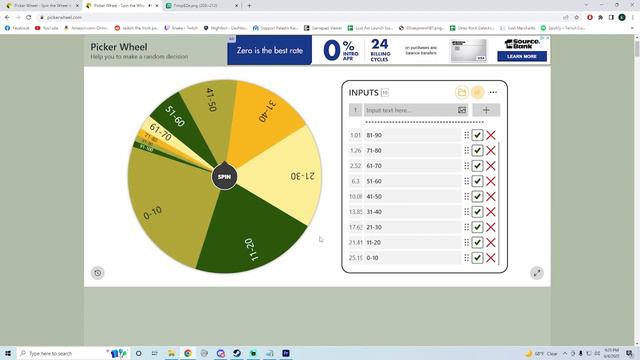
Task: Spin the wheel with center SPIN button
Action: point(224,177)
